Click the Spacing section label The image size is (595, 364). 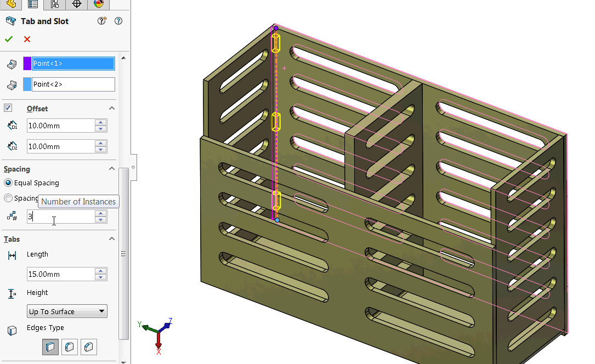16,169
